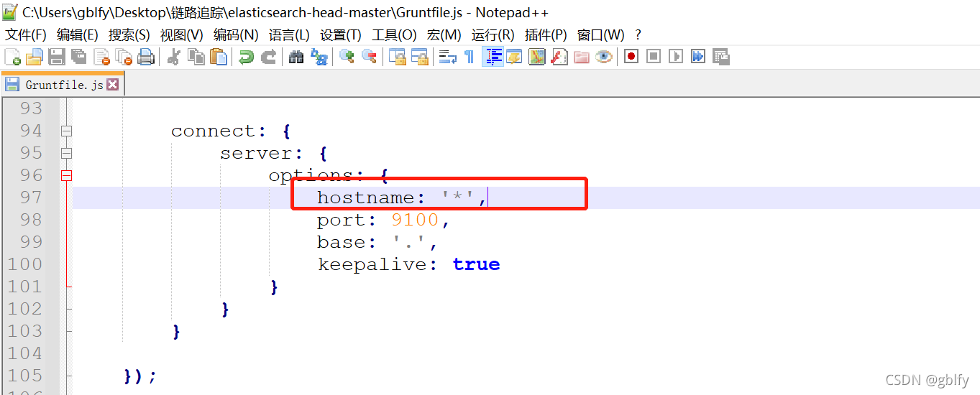
Task: Run macro multiple times icon
Action: coord(698,57)
